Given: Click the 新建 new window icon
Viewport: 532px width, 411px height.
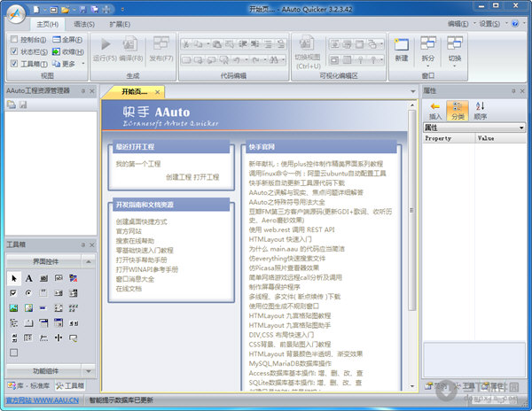Looking at the screenshot, I should (x=402, y=44).
